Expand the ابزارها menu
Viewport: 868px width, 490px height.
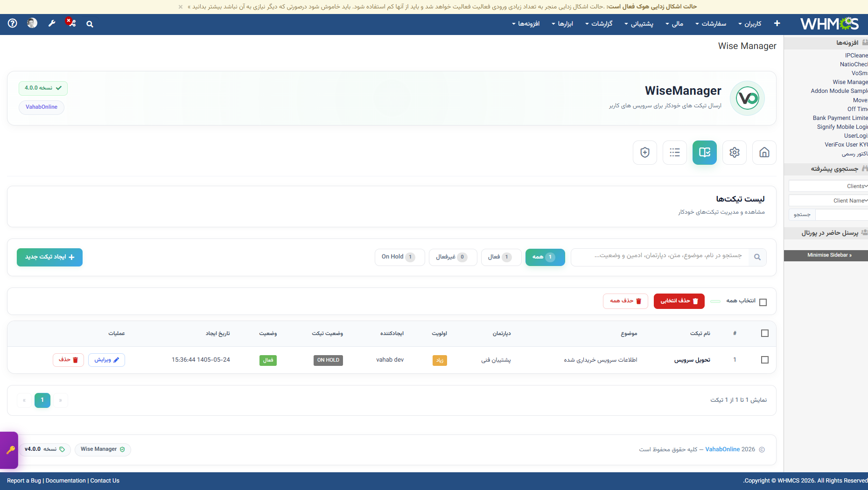click(562, 24)
